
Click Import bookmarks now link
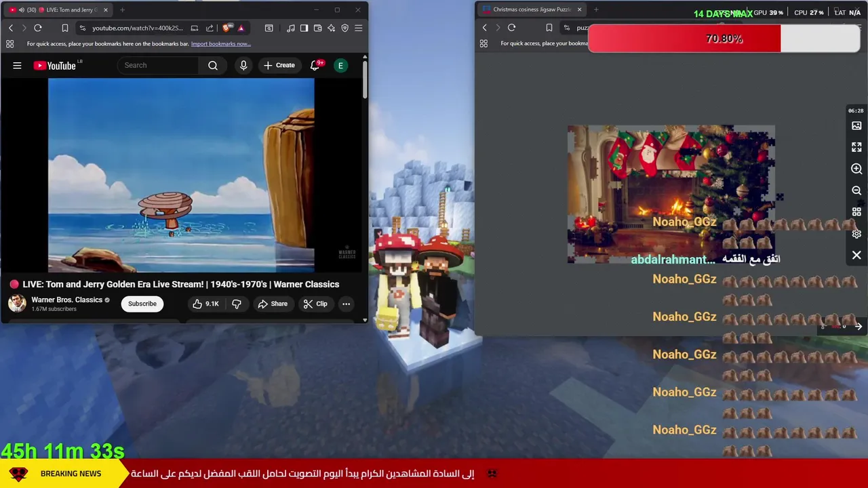(221, 44)
